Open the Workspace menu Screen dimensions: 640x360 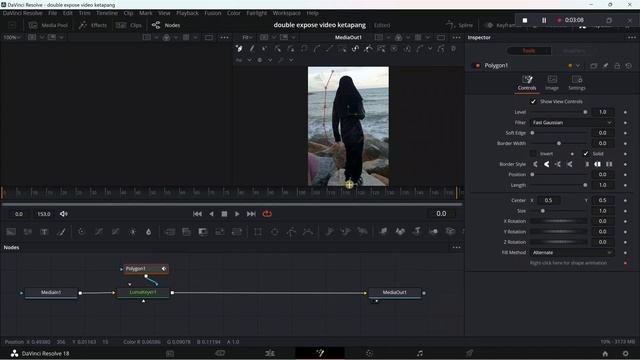point(287,13)
